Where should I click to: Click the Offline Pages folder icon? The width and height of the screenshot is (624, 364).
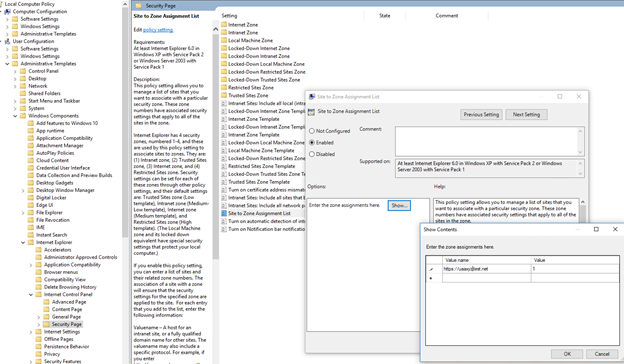click(39, 339)
